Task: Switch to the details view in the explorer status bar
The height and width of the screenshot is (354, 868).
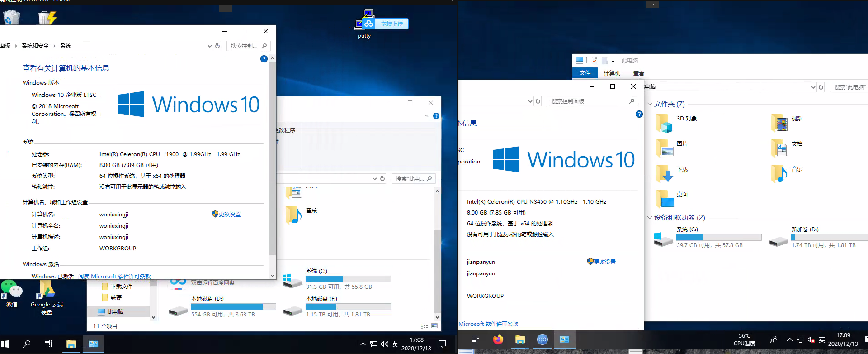Action: point(425,326)
